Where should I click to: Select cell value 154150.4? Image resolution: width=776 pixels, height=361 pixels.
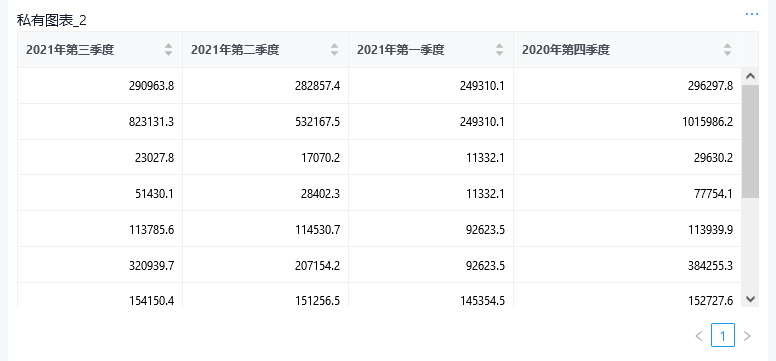coord(151,301)
